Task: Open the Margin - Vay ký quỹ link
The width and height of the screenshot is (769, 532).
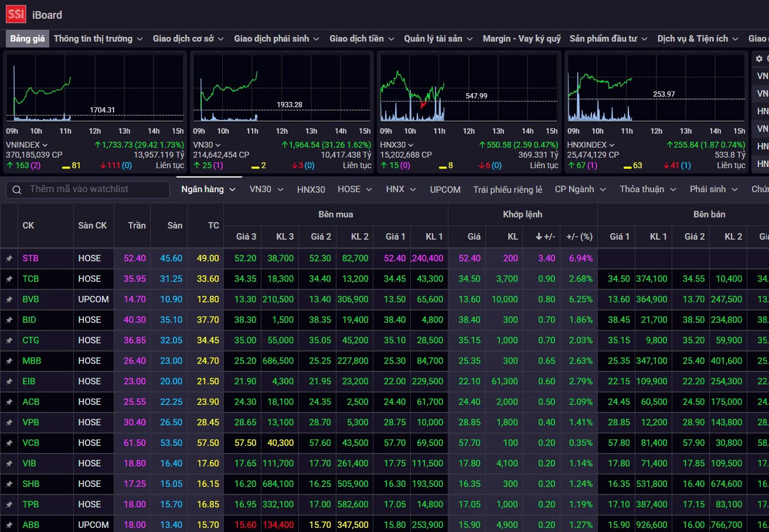Action: click(521, 39)
